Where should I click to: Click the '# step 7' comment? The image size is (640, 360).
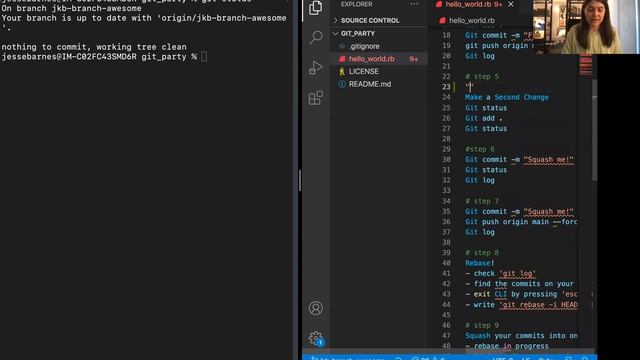(x=482, y=201)
